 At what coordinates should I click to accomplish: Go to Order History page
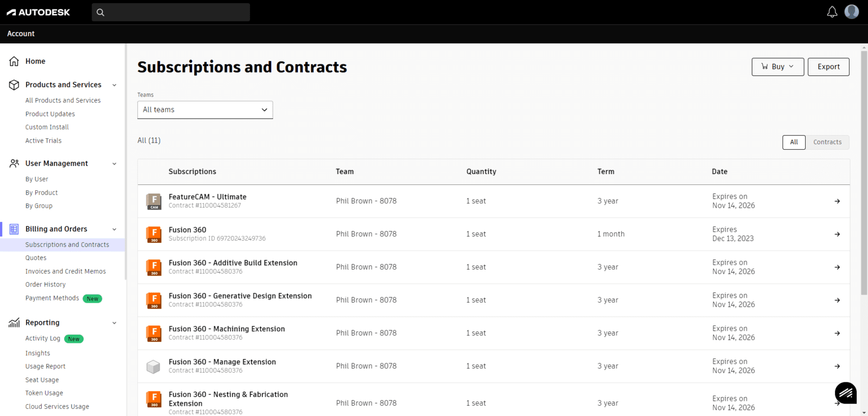[46, 285]
